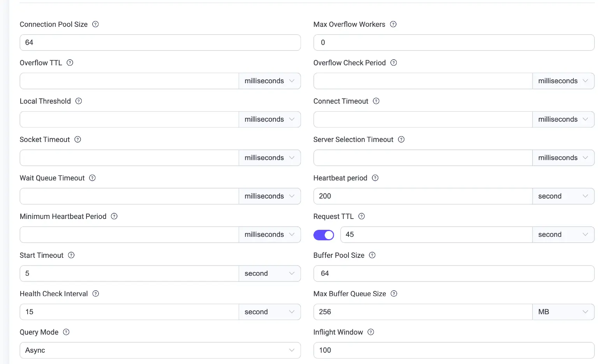
Task: Expand the Start Timeout second unit dropdown
Action: (269, 273)
